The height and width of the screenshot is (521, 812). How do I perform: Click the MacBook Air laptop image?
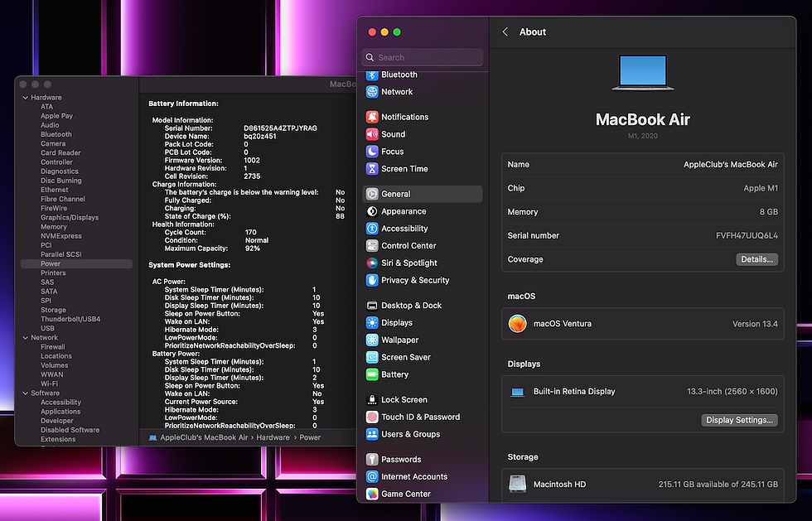click(643, 73)
